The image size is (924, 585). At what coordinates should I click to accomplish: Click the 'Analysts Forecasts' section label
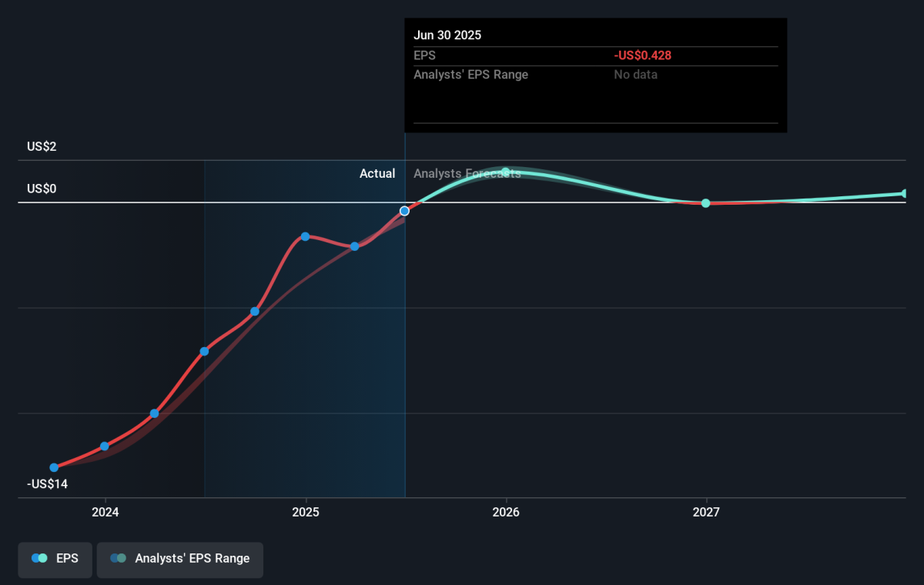[467, 174]
